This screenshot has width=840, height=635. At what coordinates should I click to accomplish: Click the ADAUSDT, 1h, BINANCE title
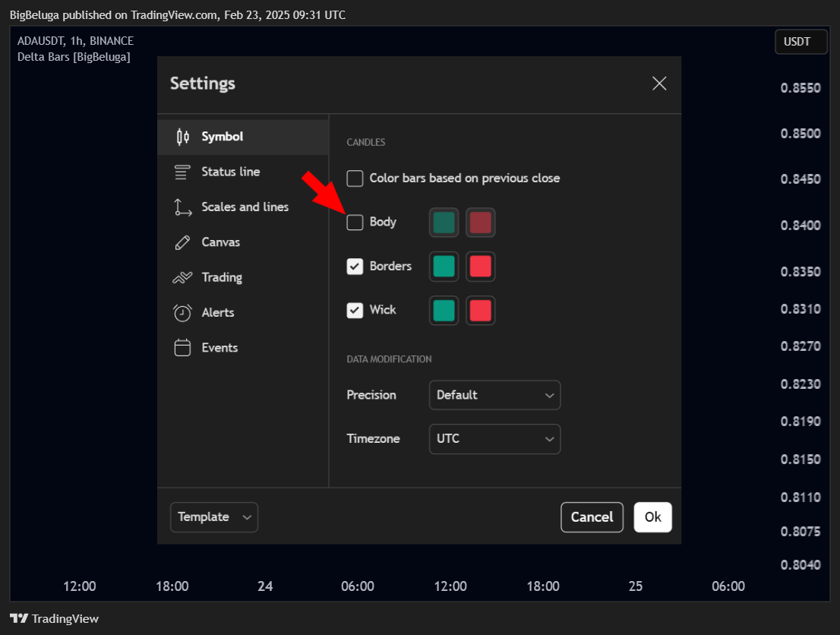75,41
